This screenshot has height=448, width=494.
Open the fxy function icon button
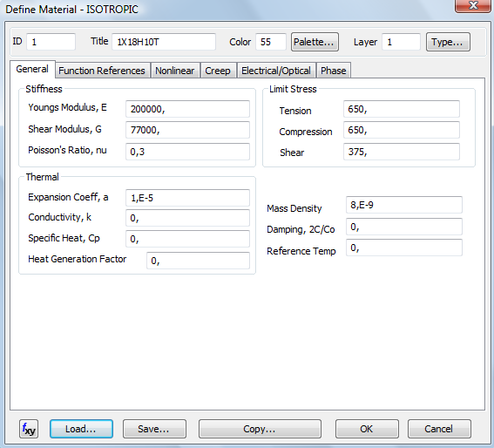point(29,429)
